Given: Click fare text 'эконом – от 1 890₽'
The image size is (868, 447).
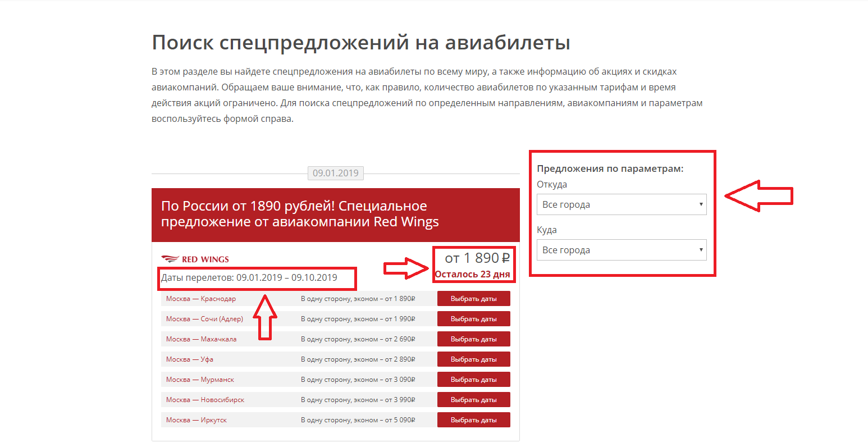Looking at the screenshot, I should 384,299.
